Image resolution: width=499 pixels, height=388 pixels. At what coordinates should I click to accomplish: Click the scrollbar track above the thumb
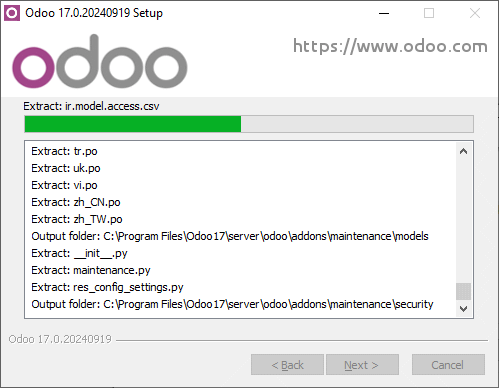pos(463,221)
